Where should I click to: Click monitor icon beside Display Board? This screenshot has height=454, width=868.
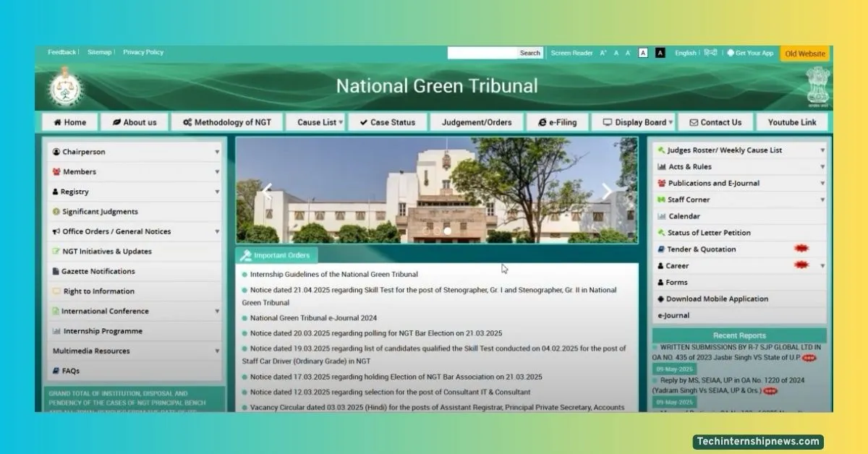point(608,122)
